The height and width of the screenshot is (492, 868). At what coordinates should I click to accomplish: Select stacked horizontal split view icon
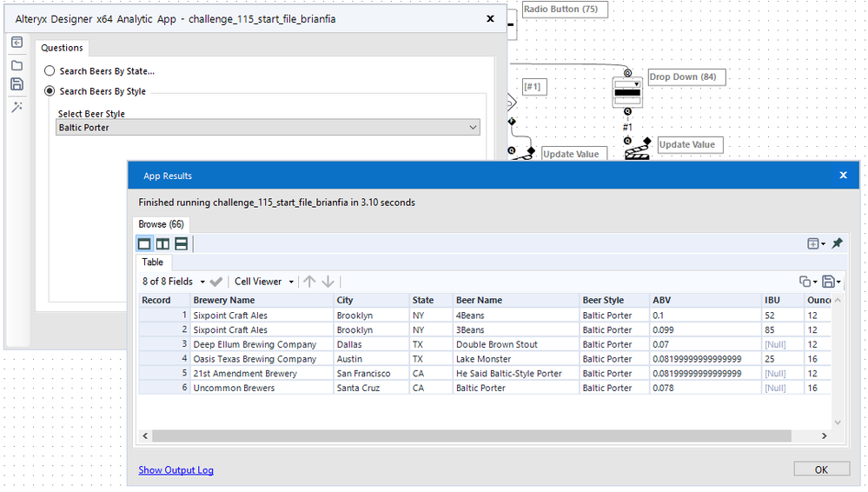[181, 243]
